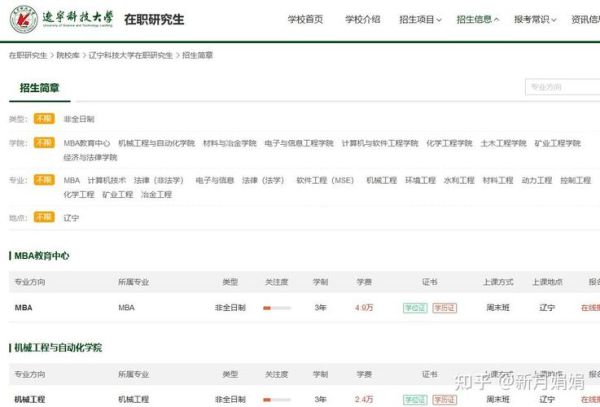Expand 报考常识 dropdown menu
This screenshot has height=407, width=600.
535,19
